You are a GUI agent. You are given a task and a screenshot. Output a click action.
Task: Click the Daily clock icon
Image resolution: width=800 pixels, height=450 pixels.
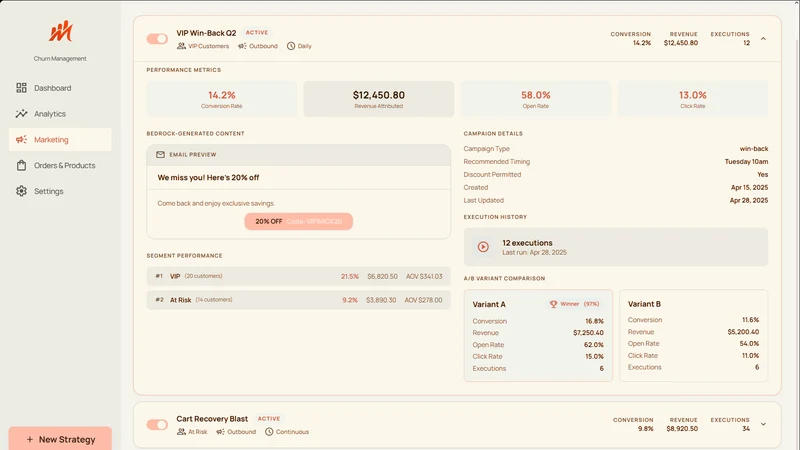(x=291, y=46)
